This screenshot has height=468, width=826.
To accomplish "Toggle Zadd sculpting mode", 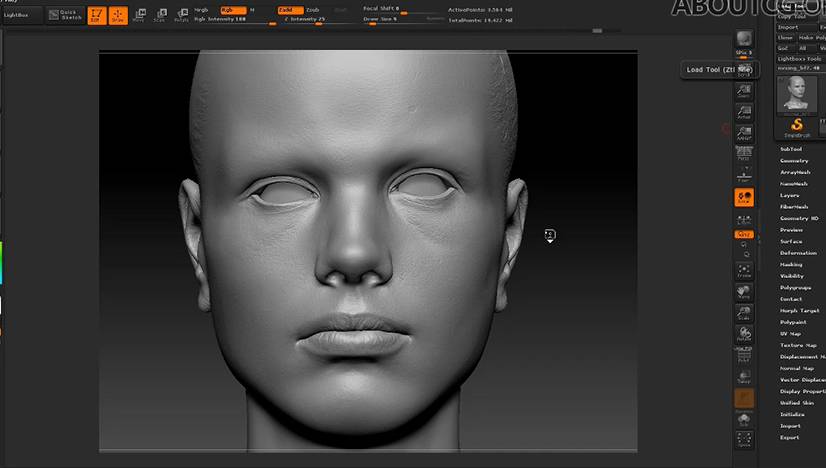I will pos(290,10).
